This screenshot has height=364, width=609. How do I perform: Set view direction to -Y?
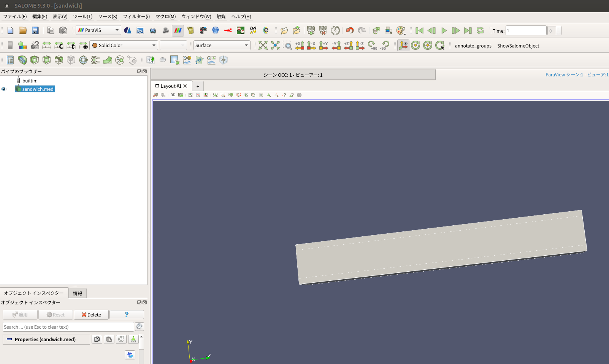(x=336, y=45)
